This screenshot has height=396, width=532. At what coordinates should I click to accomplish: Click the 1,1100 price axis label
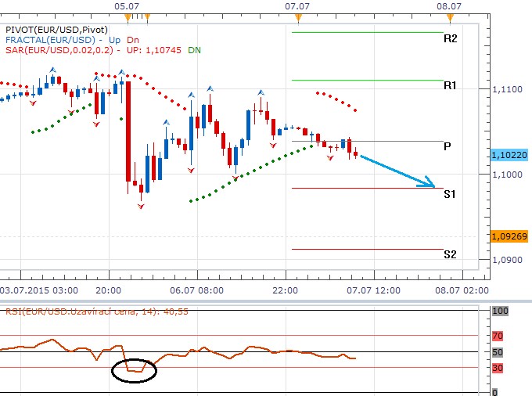tap(506, 90)
